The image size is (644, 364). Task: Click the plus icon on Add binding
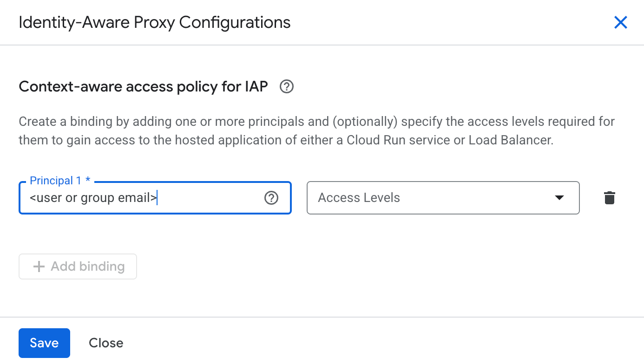39,266
